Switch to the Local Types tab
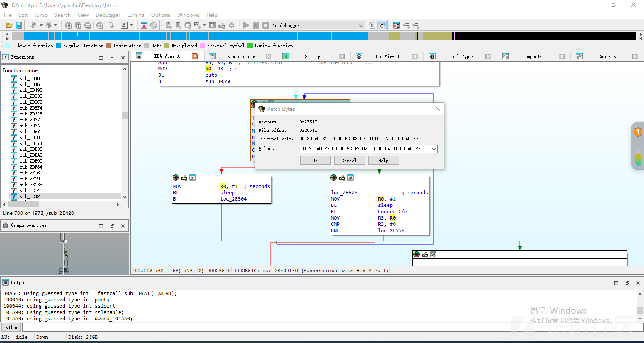The image size is (644, 343). (x=460, y=56)
